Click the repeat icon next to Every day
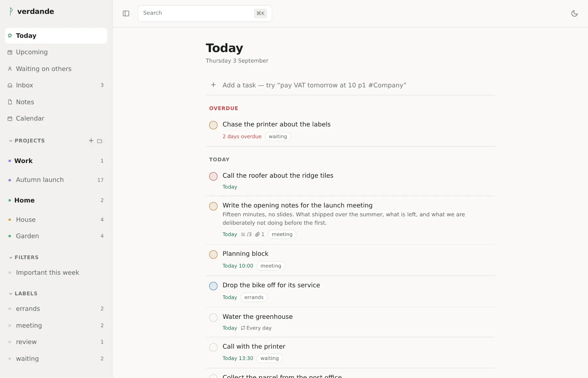 [x=243, y=328]
